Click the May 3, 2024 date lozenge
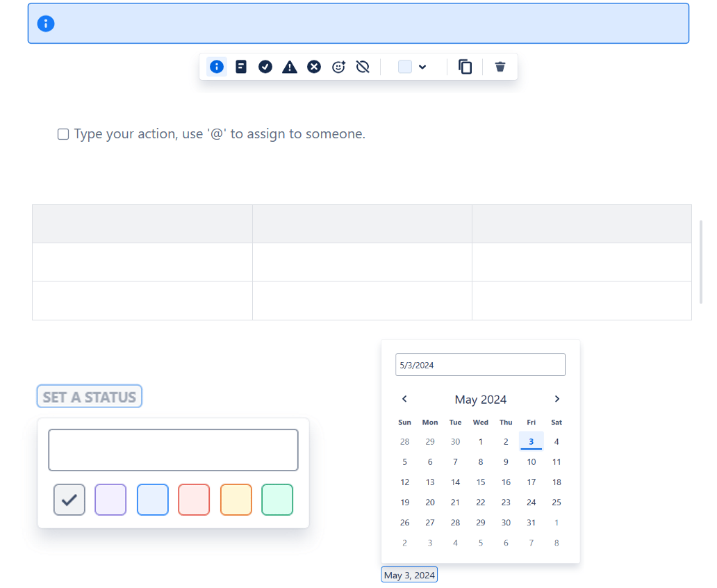This screenshot has width=717, height=588. [x=409, y=575]
